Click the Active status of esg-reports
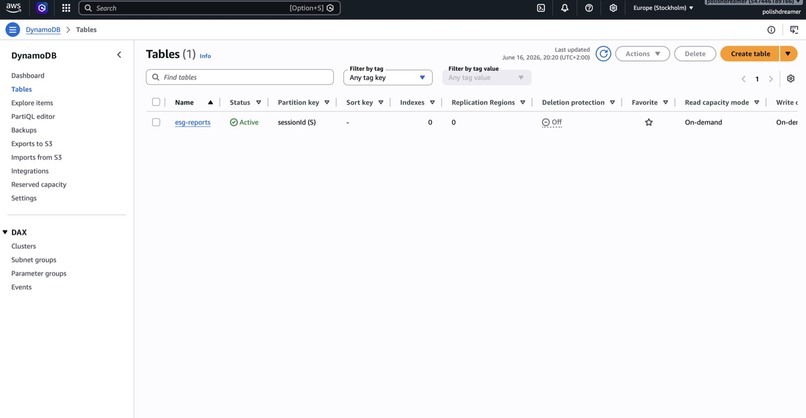 (244, 122)
